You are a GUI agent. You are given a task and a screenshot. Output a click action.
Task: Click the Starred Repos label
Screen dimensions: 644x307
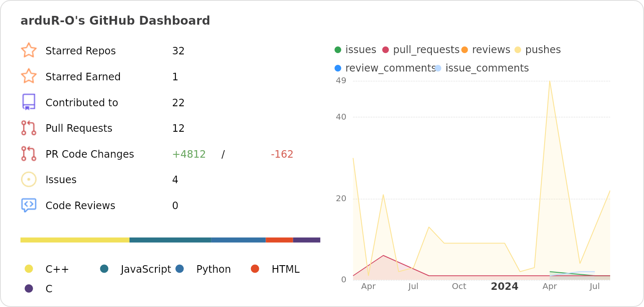[x=81, y=51]
